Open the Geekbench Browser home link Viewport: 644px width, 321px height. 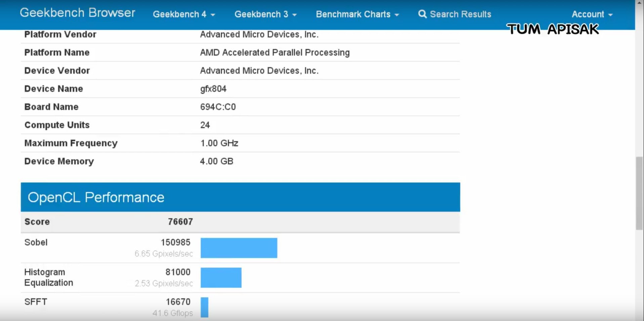(77, 13)
